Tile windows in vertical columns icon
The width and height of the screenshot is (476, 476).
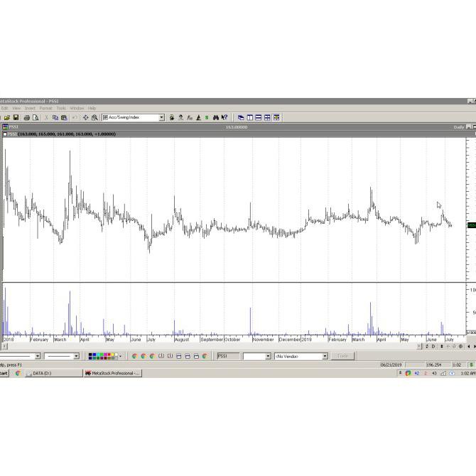[250, 117]
